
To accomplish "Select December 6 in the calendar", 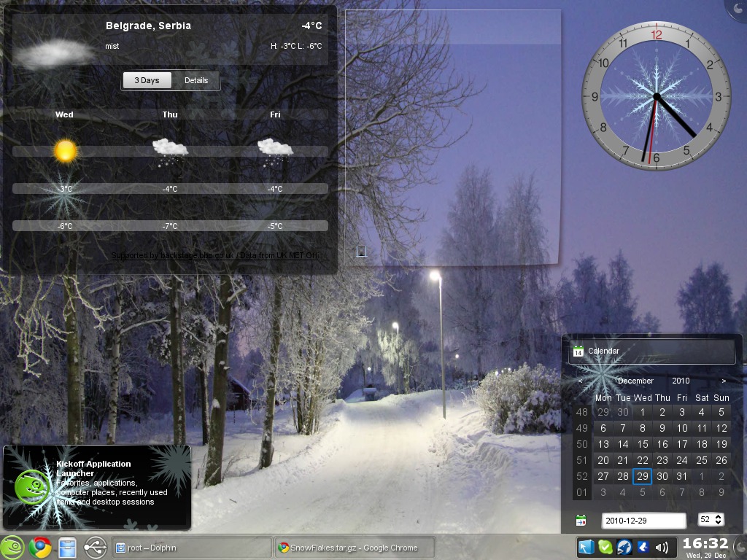I will point(603,428).
